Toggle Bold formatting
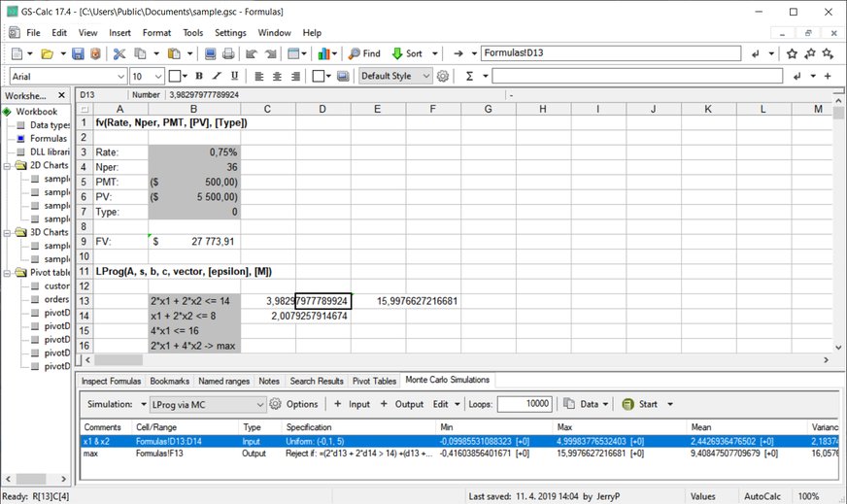This screenshot has width=847, height=504. click(x=199, y=76)
